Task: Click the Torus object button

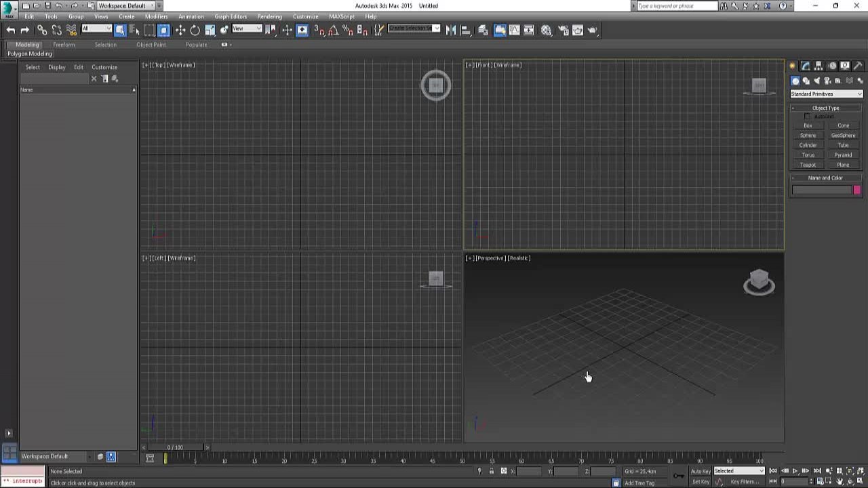Action: tap(808, 155)
